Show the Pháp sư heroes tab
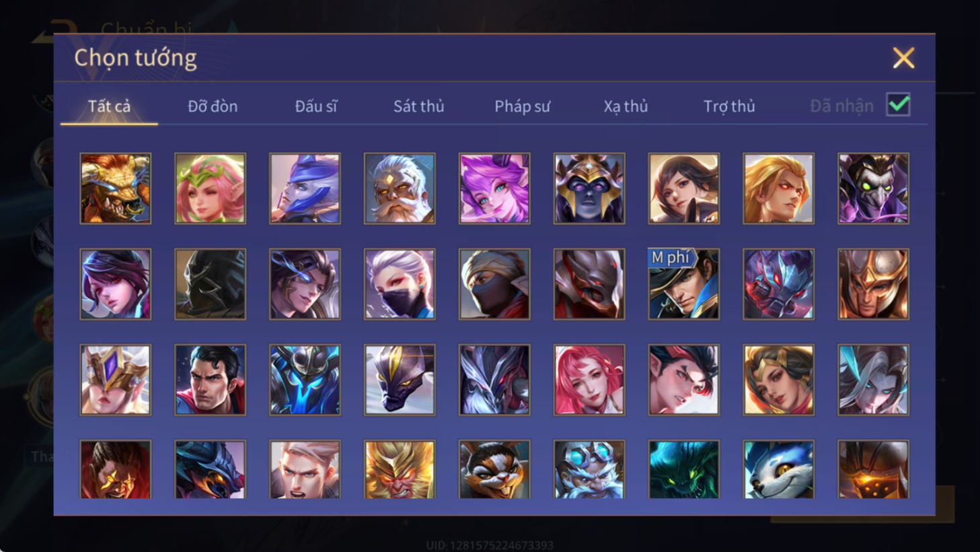The height and width of the screenshot is (552, 980). 522,106
